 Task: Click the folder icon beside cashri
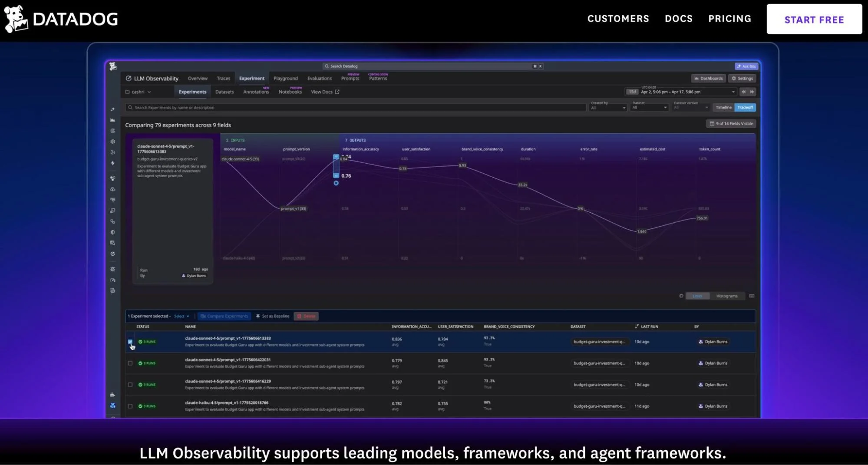point(128,92)
